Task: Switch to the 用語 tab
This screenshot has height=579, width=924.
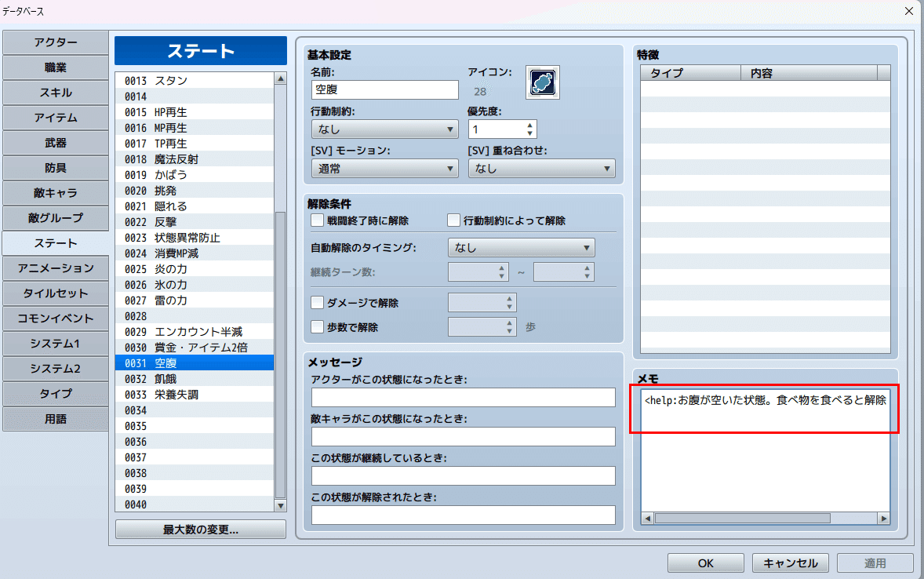Action: [x=56, y=419]
